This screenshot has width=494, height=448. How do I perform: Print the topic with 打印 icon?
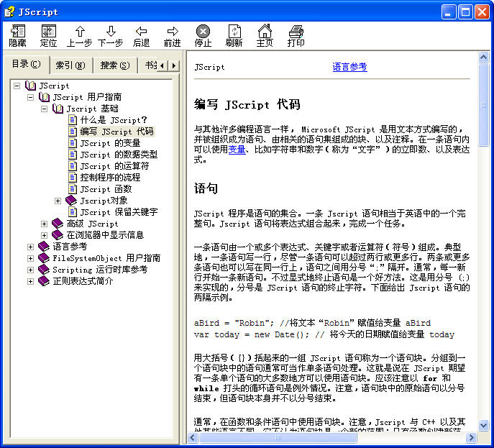pos(296,32)
